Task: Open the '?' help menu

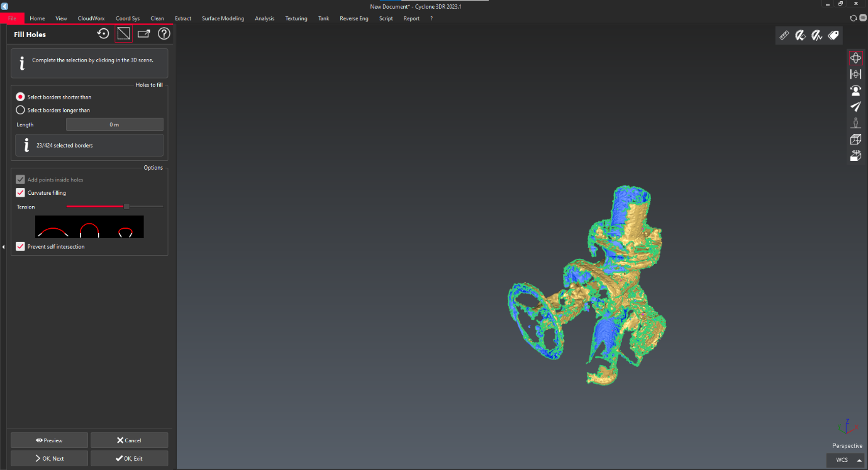Action: (431, 18)
